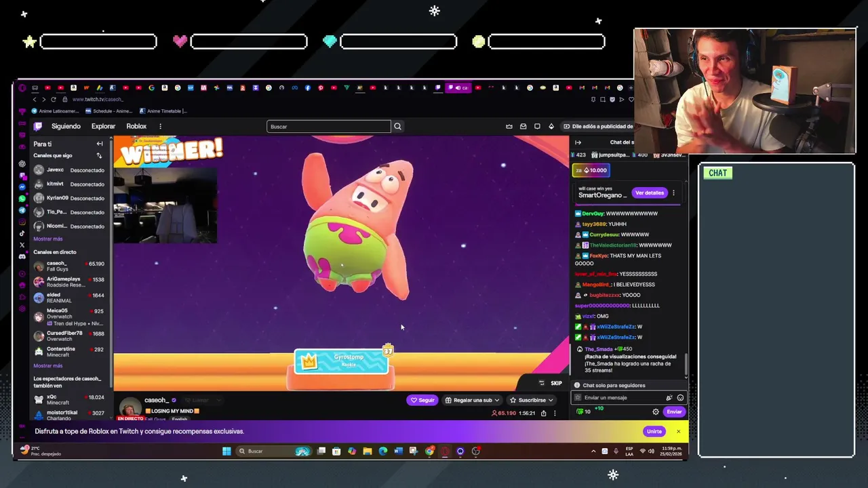Open the Anime Timetable bookmark
The height and width of the screenshot is (488, 868).
pos(163,111)
